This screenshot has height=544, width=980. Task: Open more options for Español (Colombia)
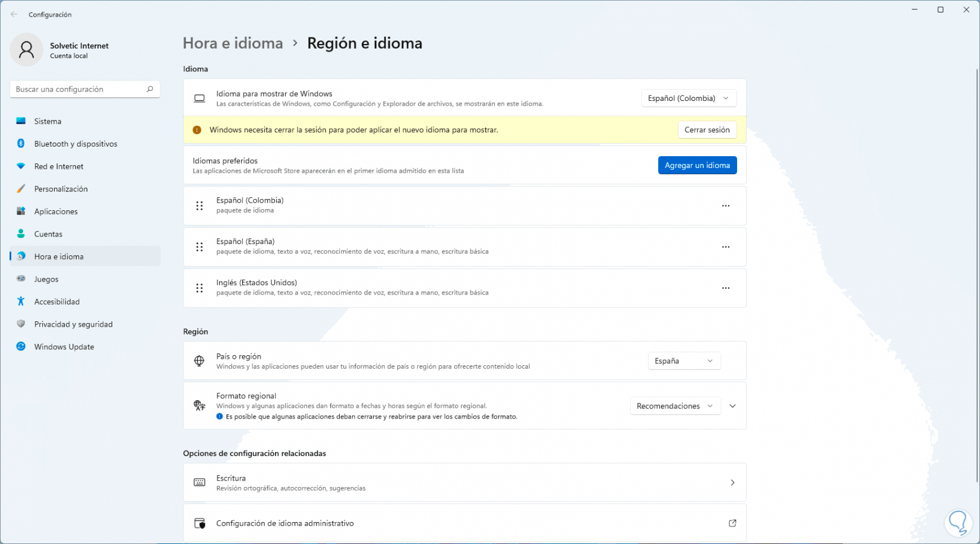point(726,205)
